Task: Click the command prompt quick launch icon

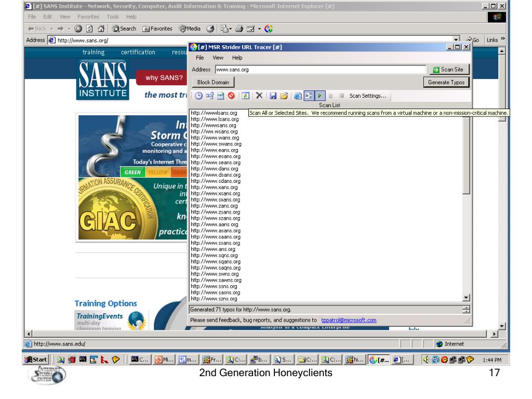Action: (83, 360)
